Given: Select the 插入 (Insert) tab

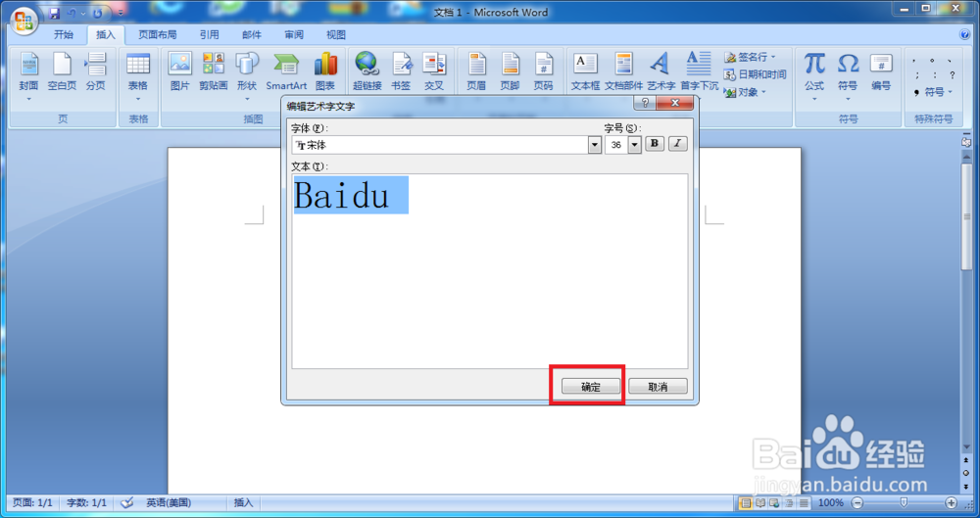Looking at the screenshot, I should [106, 35].
